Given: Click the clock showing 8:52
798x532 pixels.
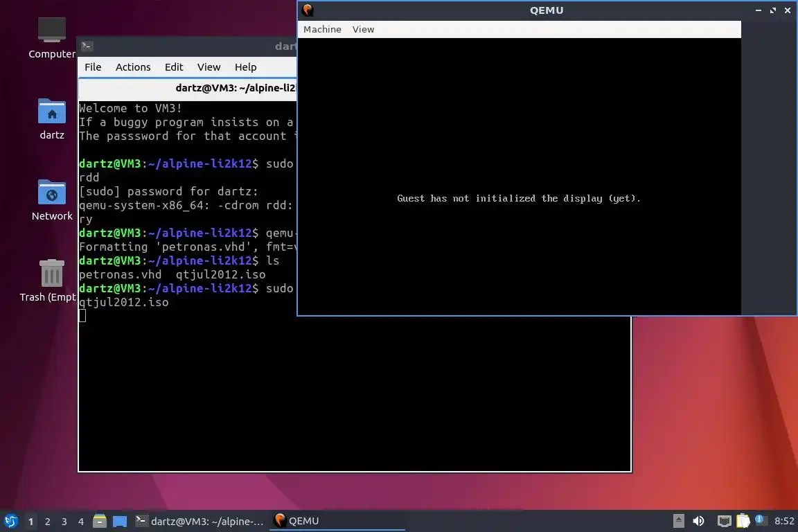Looking at the screenshot, I should [784, 521].
